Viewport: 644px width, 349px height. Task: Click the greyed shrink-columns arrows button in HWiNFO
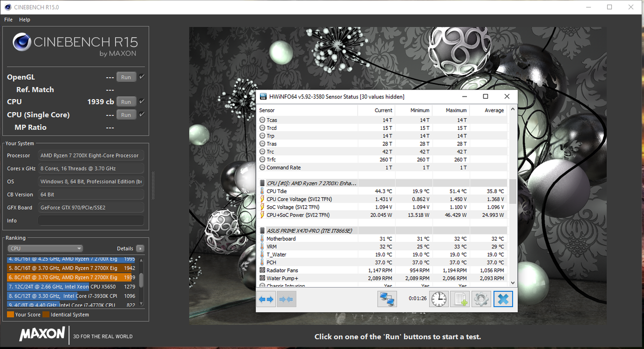pyautogui.click(x=286, y=299)
